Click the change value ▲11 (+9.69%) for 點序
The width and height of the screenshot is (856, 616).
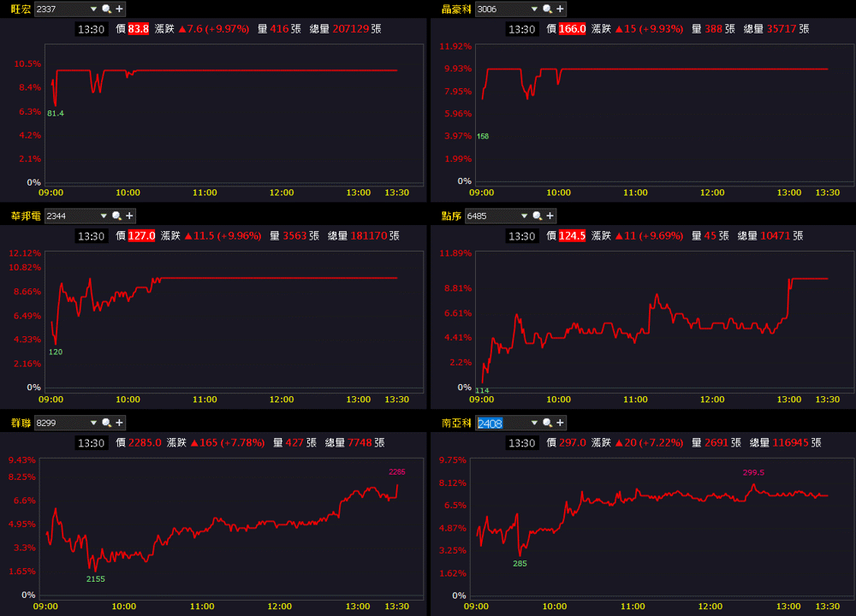649,236
